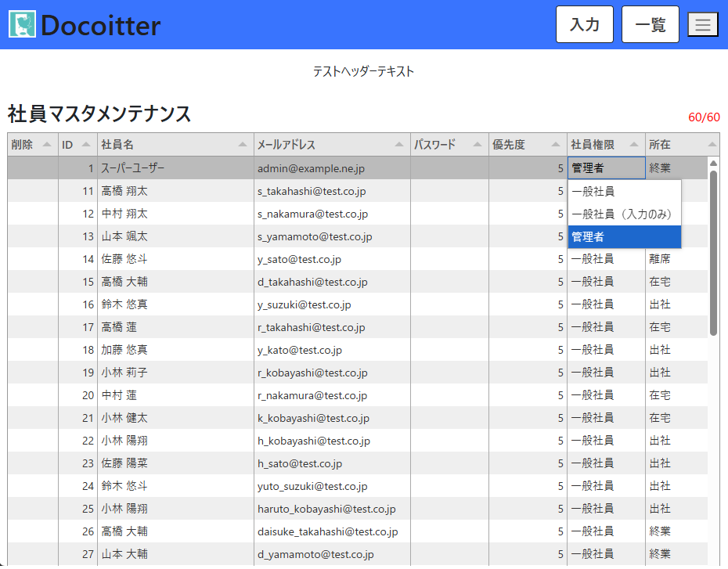Click email cell s_takahashi@test.co.jp

pyautogui.click(x=312, y=191)
